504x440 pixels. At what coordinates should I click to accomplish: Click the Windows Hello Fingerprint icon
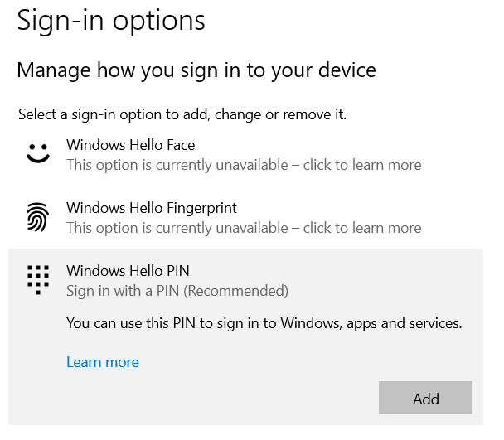click(x=37, y=217)
